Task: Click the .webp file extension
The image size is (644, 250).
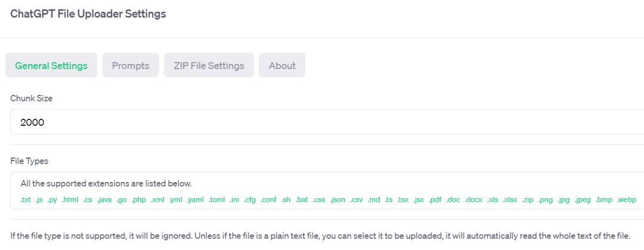Action: [627, 200]
